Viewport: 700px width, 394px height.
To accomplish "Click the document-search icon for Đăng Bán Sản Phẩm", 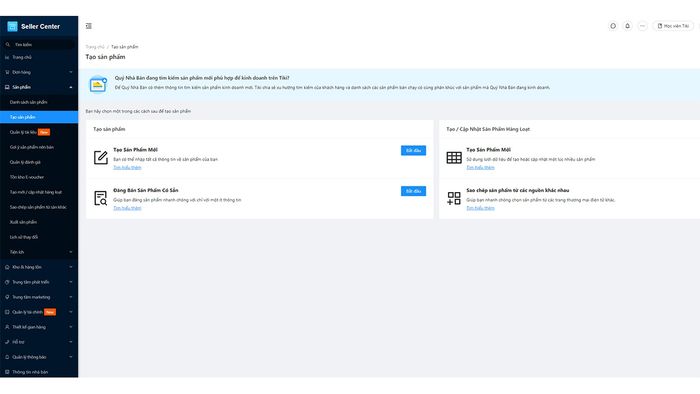I will tap(101, 198).
